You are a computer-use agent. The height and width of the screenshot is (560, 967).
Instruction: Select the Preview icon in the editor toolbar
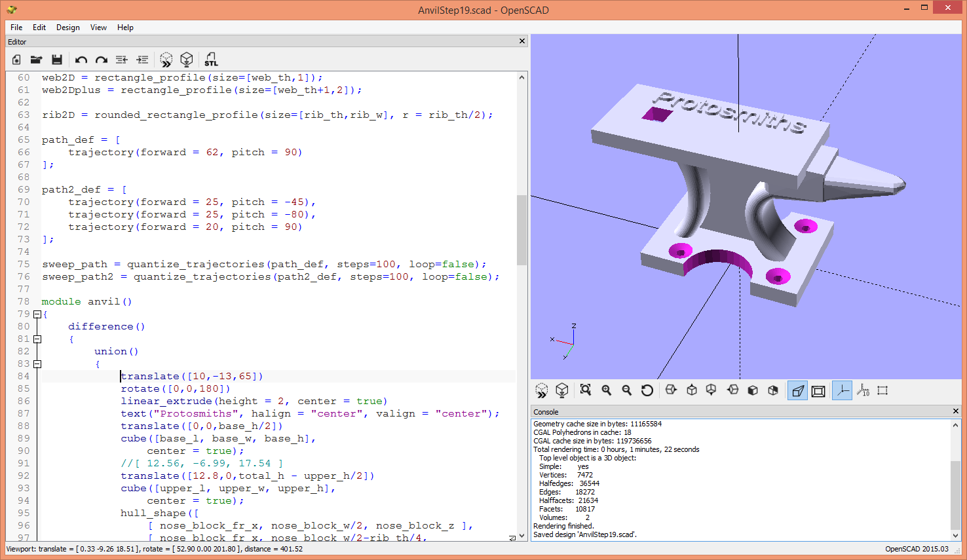click(x=166, y=60)
